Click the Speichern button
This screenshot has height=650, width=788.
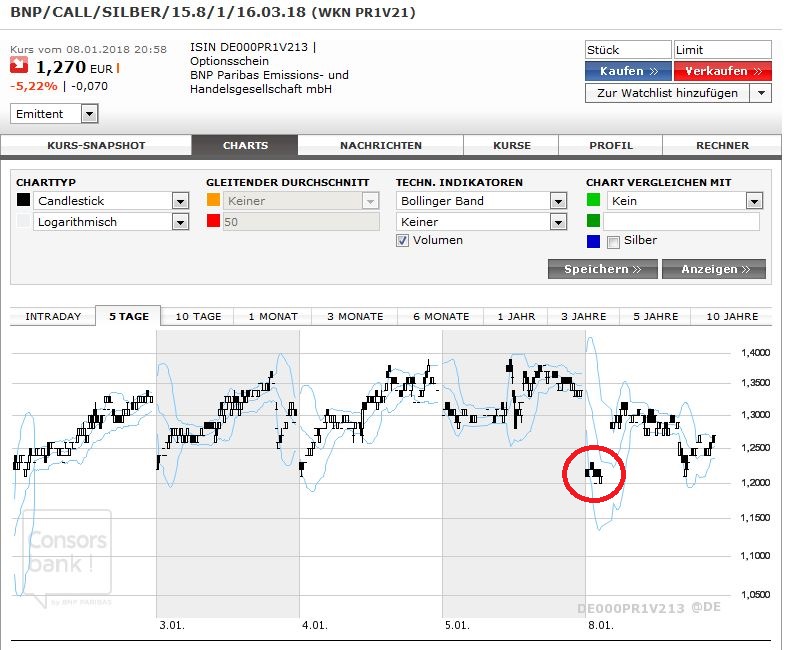(x=603, y=269)
